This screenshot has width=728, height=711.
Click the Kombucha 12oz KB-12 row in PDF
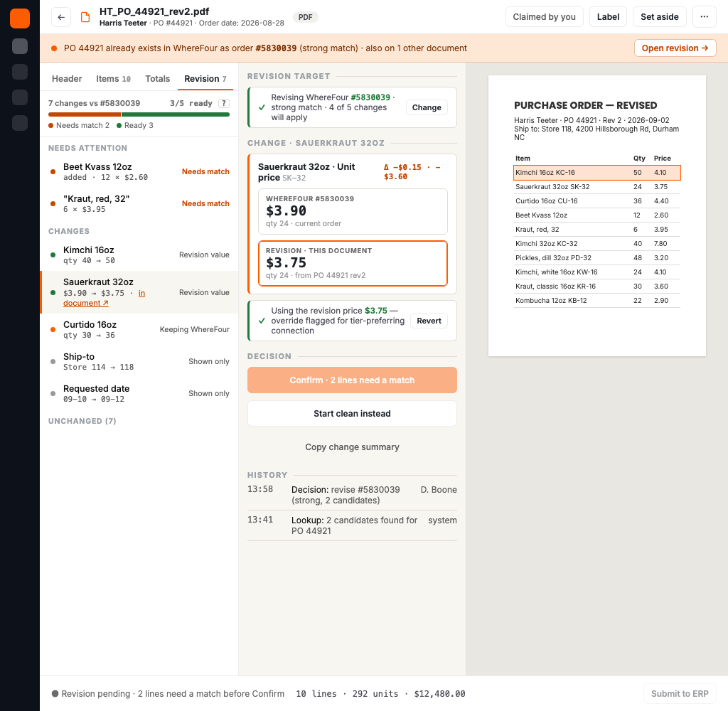[x=597, y=301]
